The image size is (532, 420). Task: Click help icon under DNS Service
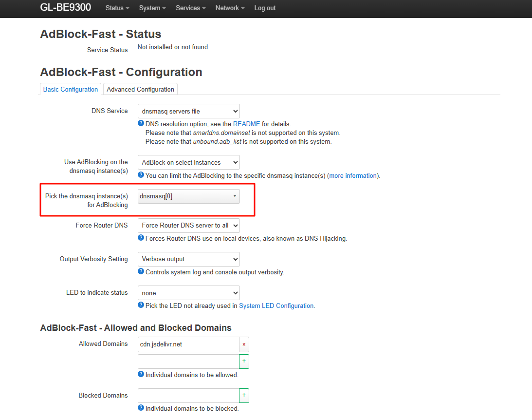coord(141,124)
